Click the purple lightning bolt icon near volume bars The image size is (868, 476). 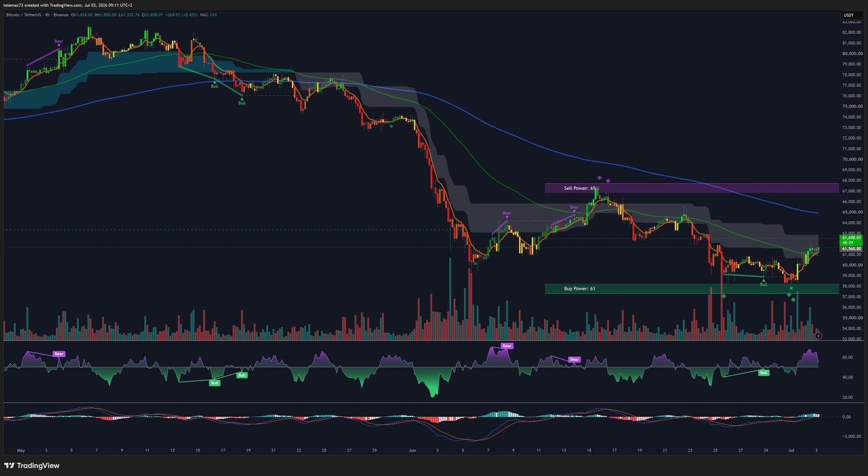coord(819,336)
